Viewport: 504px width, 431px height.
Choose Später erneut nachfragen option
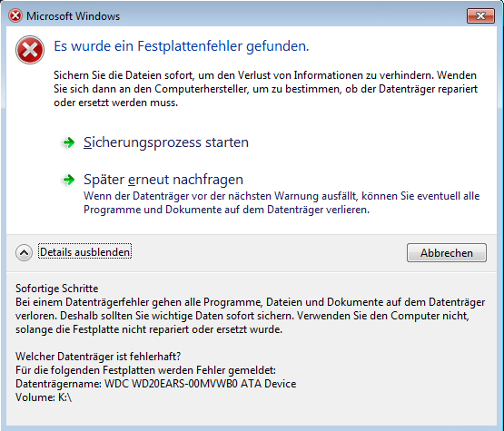pos(163,180)
